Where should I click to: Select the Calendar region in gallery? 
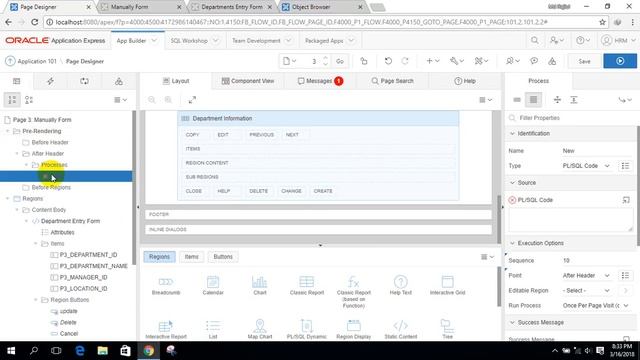pyautogui.click(x=213, y=285)
